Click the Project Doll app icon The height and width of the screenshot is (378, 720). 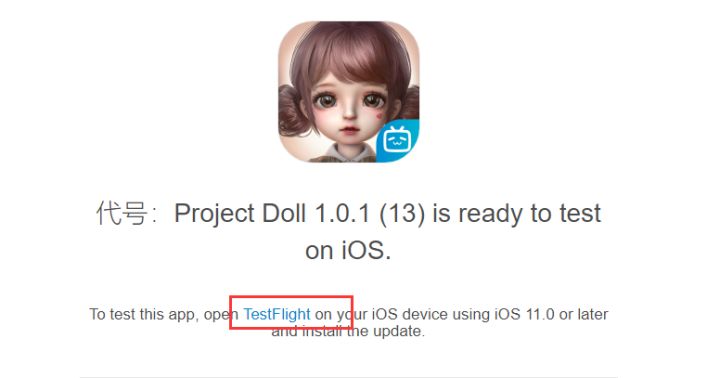349,91
